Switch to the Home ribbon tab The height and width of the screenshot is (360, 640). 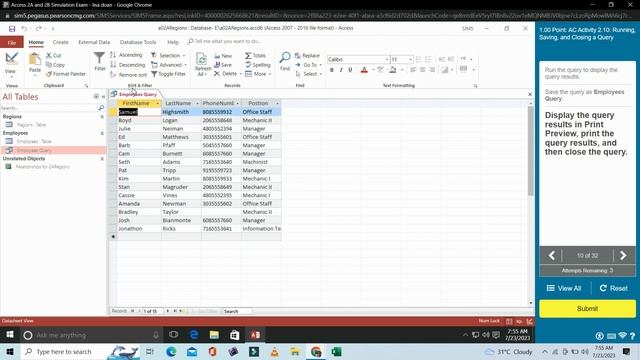click(x=36, y=42)
